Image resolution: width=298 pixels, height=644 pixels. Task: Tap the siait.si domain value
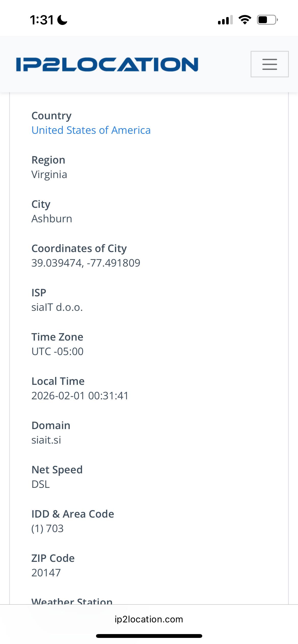(47, 440)
